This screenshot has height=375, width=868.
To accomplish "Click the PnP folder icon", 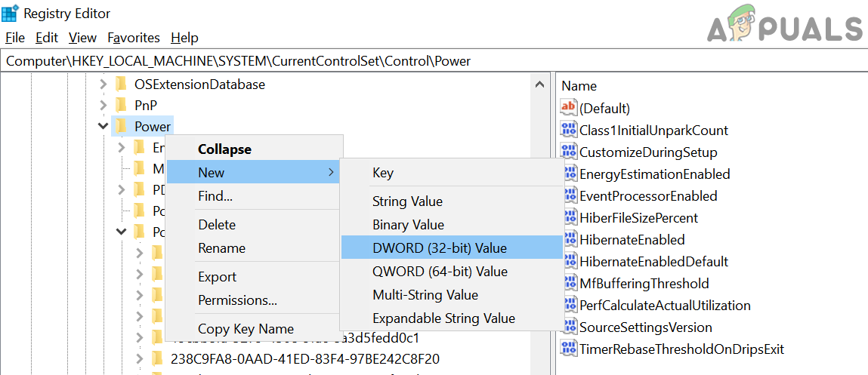I will coord(120,105).
